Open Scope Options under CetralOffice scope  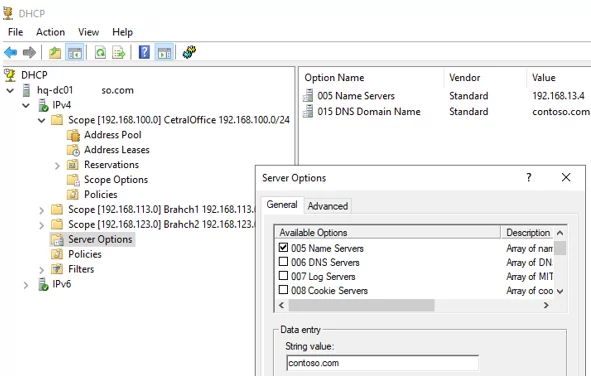(x=116, y=180)
